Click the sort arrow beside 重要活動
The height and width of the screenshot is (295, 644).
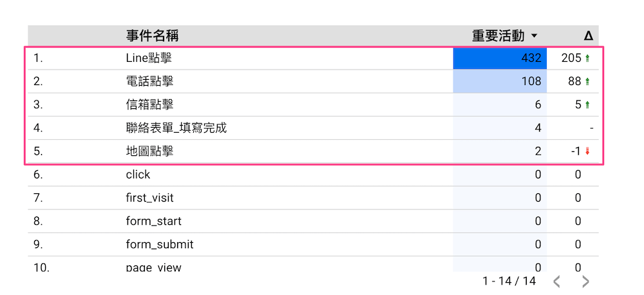[534, 36]
